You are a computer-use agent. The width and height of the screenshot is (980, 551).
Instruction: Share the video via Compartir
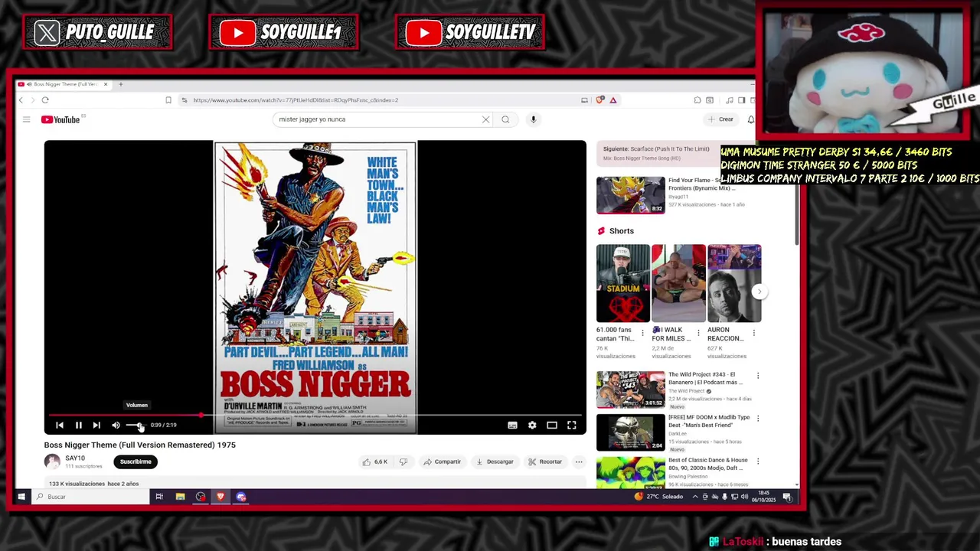(x=443, y=462)
